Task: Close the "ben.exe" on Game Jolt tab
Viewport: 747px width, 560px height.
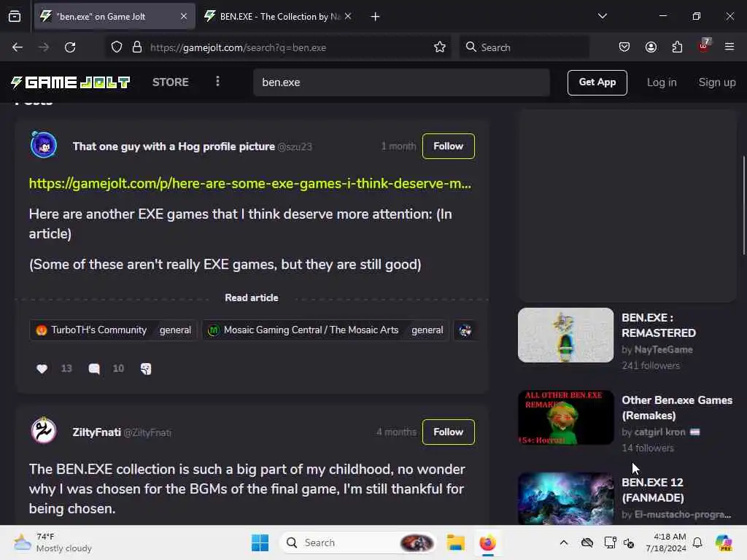Action: [x=184, y=16]
